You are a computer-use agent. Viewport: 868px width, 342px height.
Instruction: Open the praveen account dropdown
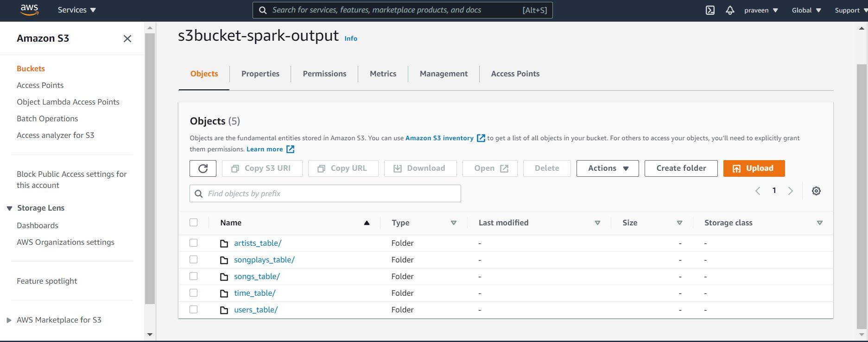coord(761,10)
